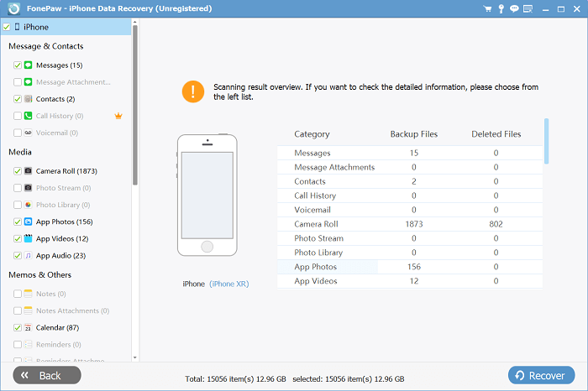588x391 pixels.
Task: Click the App Audio music note icon
Action: pyautogui.click(x=28, y=255)
